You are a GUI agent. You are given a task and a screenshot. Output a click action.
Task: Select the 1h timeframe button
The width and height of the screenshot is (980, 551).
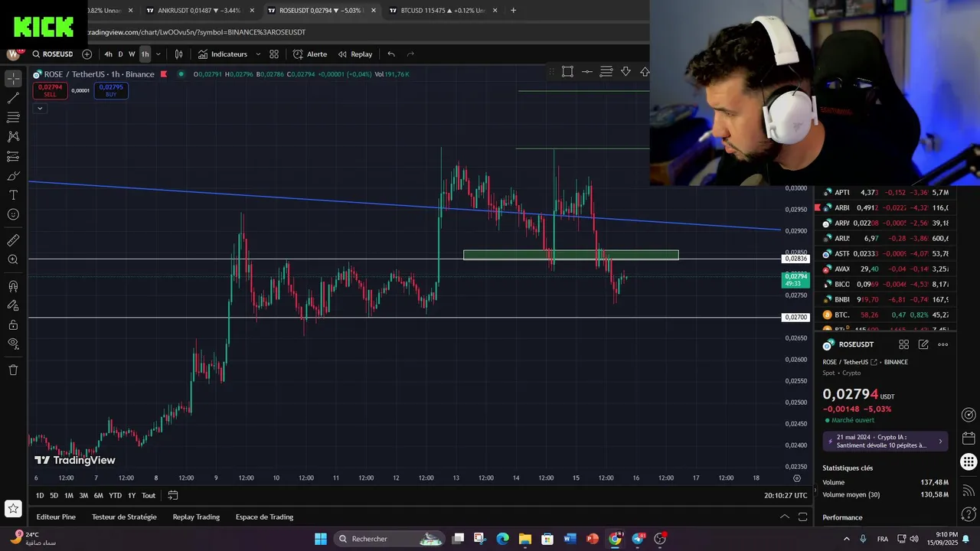145,54
